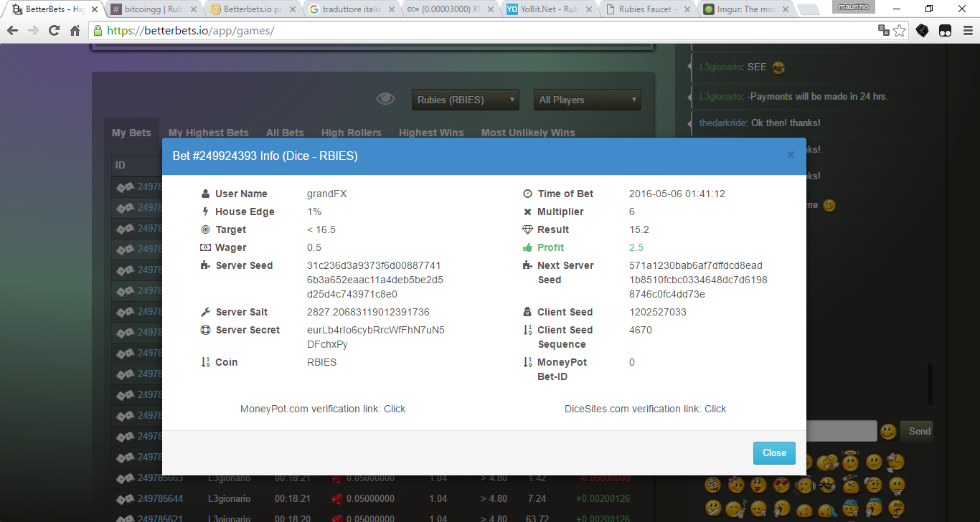The height and width of the screenshot is (522, 980).
Task: Bookmark this page with the star icon
Action: tap(900, 31)
